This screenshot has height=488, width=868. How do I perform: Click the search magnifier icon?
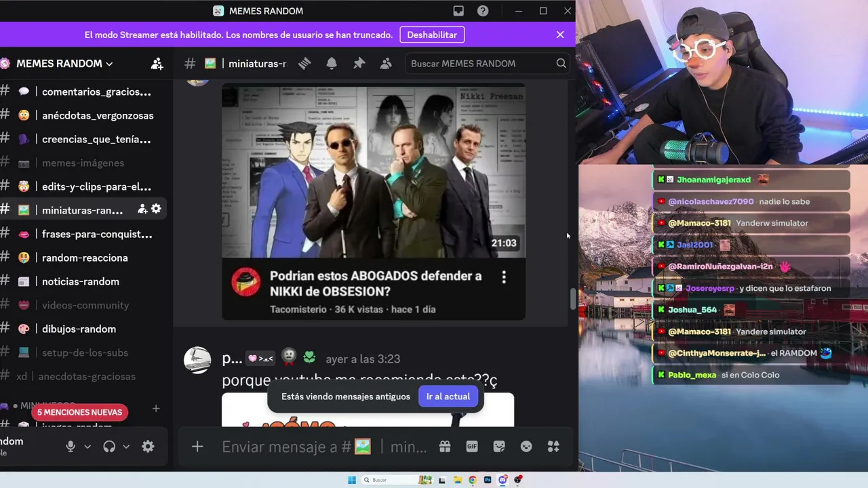click(x=561, y=63)
